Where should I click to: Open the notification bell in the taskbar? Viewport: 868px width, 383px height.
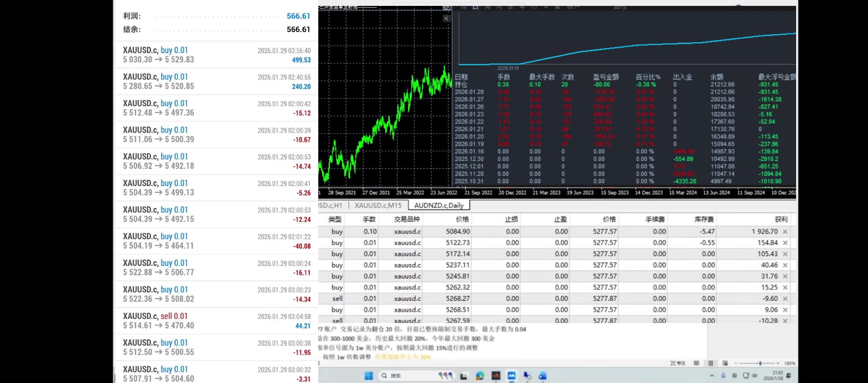click(x=789, y=376)
